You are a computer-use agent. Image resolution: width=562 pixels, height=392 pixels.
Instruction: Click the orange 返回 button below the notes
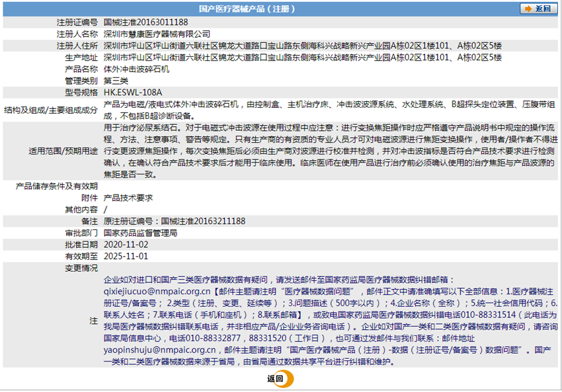point(280,379)
